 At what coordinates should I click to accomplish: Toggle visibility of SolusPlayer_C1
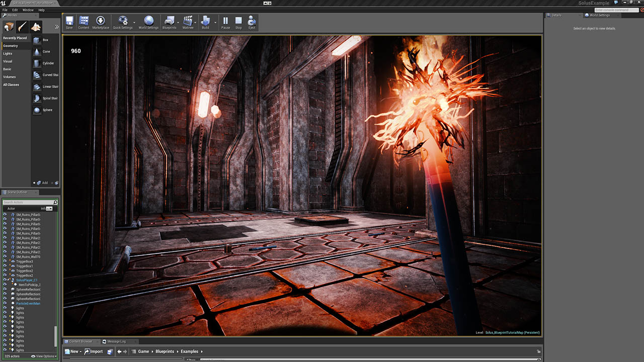pyautogui.click(x=5, y=280)
